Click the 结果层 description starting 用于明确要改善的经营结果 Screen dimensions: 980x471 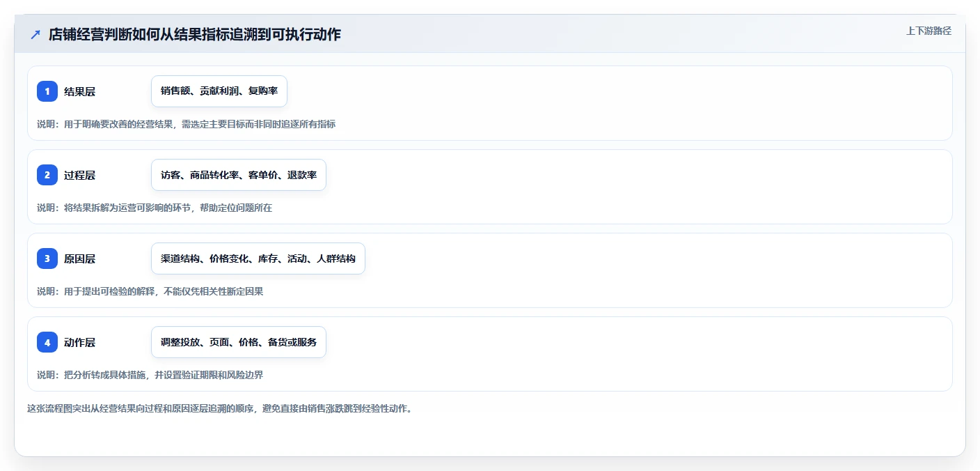[x=187, y=124]
